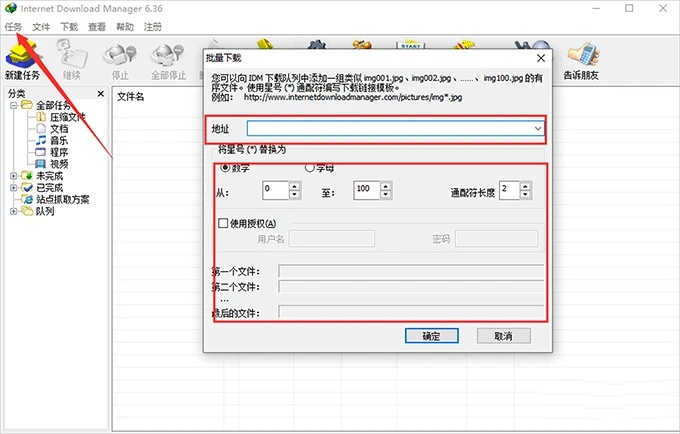Click the 队列 folder icon
The image size is (680, 434).
pyautogui.click(x=27, y=211)
